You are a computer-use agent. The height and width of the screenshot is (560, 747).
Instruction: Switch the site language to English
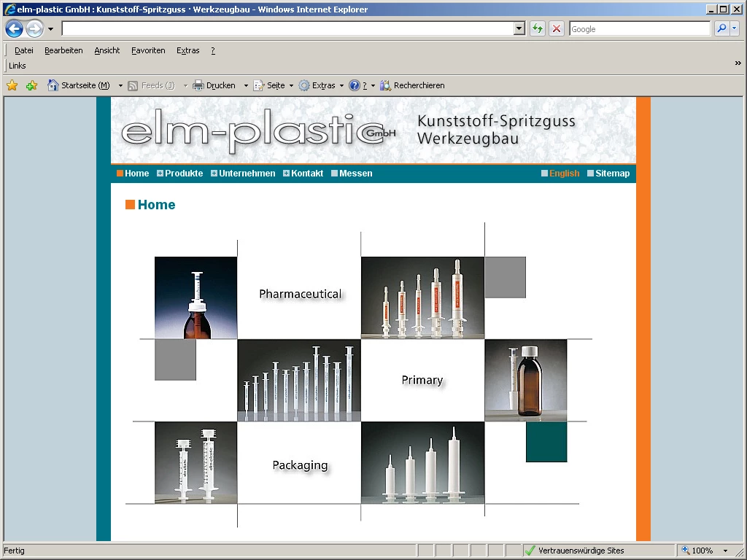[x=564, y=174]
